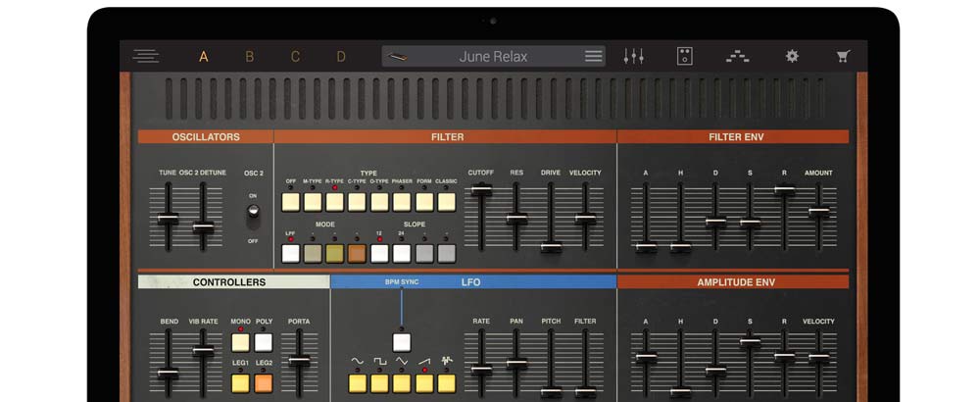Adjust the Filter Env S slider
980x402 pixels.
click(750, 223)
